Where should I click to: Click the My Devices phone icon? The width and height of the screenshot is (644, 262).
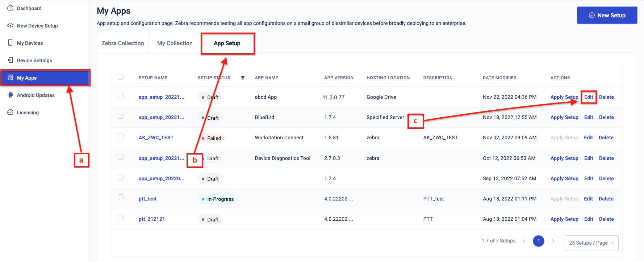[10, 43]
